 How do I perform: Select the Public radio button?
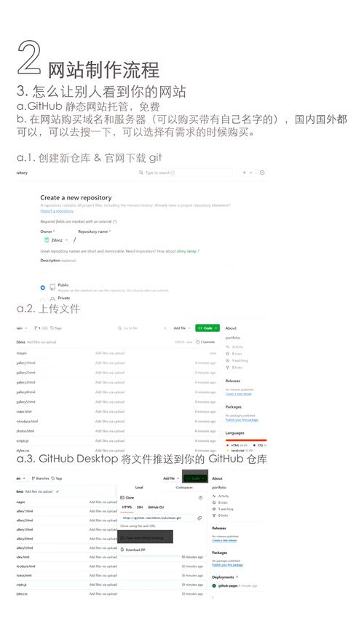coord(43,288)
